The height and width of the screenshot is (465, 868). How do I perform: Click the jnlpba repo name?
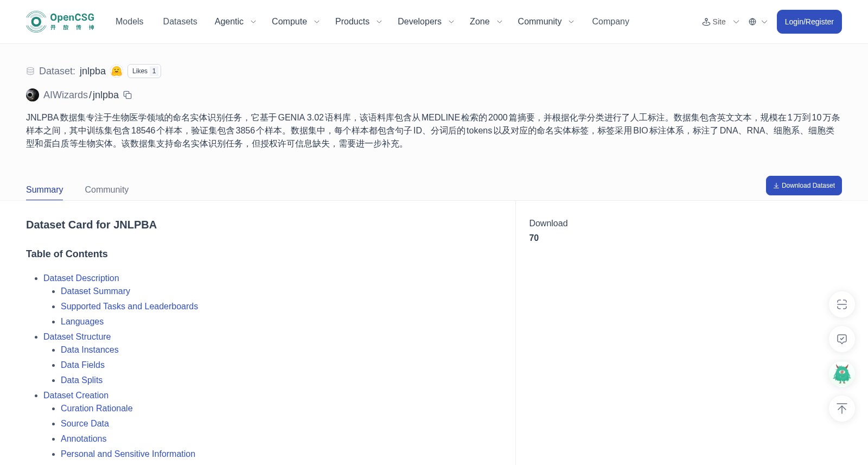coord(106,95)
